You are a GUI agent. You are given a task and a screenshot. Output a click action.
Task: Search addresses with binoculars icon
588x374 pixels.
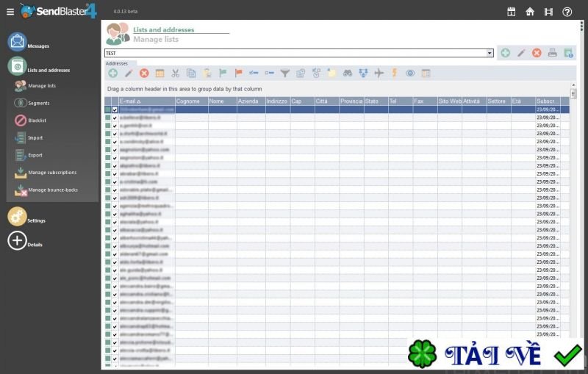coord(348,73)
